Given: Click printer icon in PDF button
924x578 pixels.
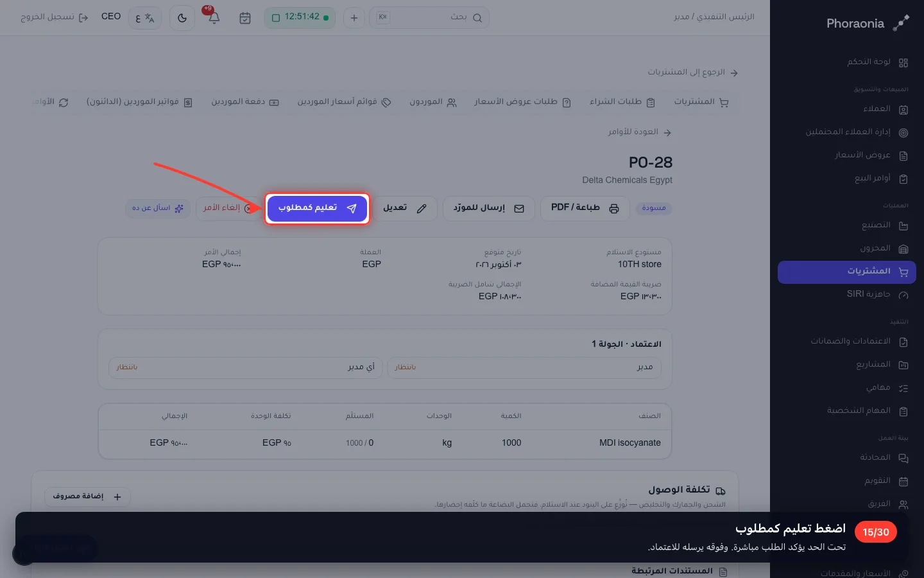Looking at the screenshot, I should click(614, 209).
